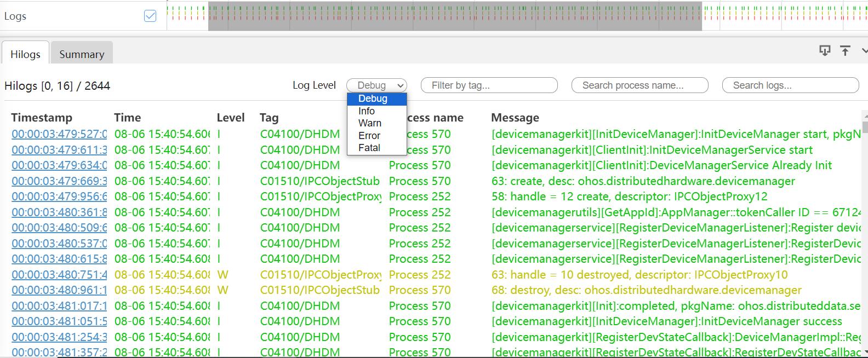Click the move-panel-to-top arrow icon
The image size is (868, 358).
(x=845, y=51)
